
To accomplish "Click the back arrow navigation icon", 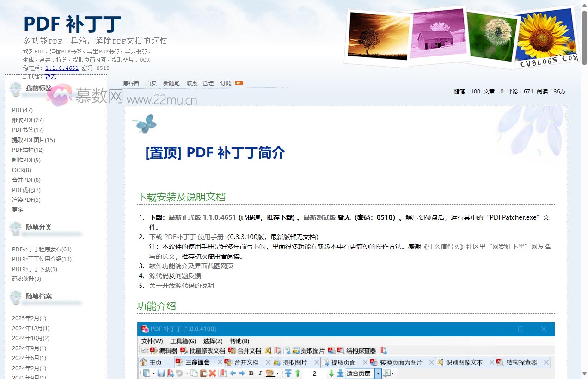I will [233, 373].
